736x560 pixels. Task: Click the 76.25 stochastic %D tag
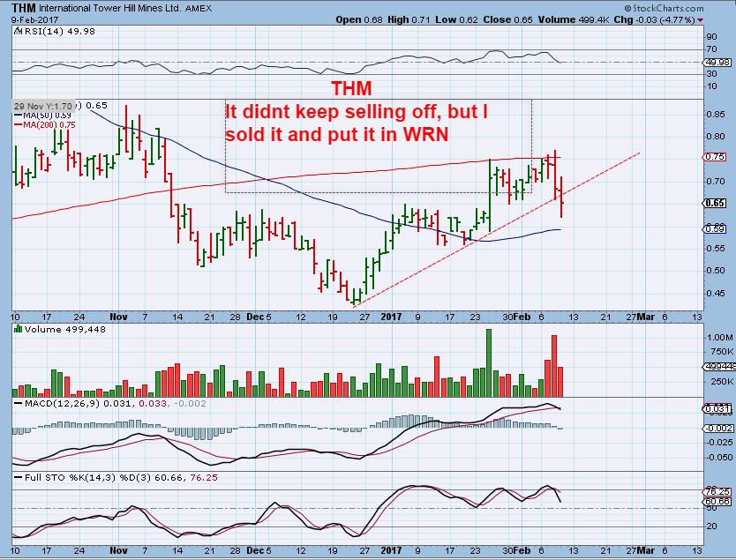[x=718, y=491]
